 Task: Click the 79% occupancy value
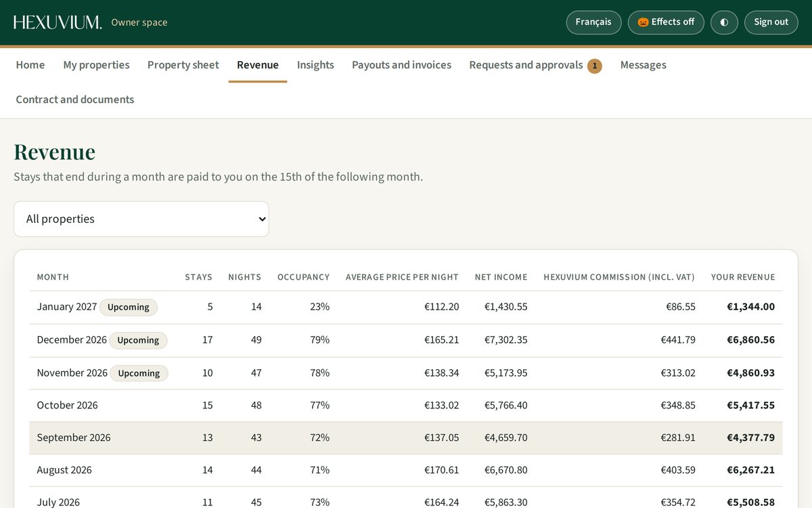pos(319,340)
